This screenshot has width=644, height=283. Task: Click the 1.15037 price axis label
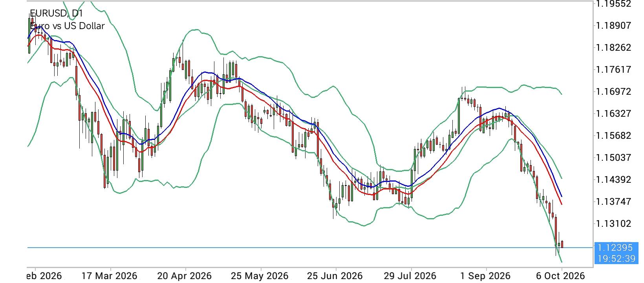(613, 158)
